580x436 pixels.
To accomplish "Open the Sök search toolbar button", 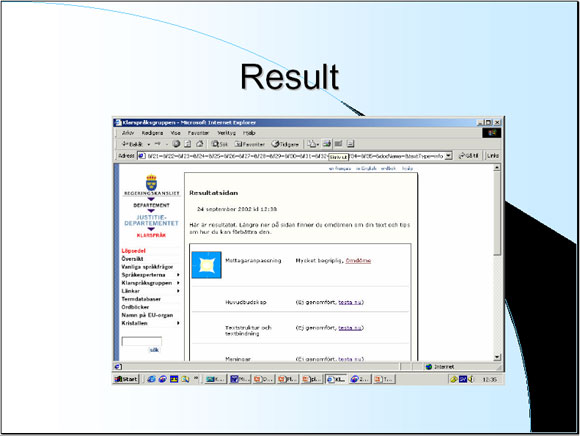I will tap(219, 144).
